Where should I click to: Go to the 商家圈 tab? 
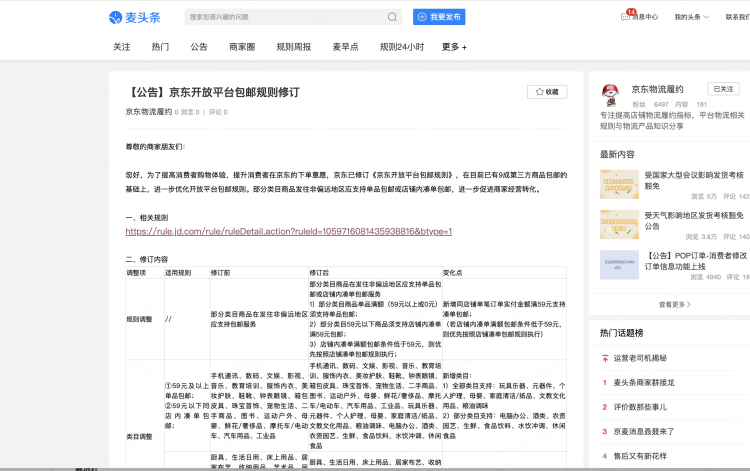242,47
